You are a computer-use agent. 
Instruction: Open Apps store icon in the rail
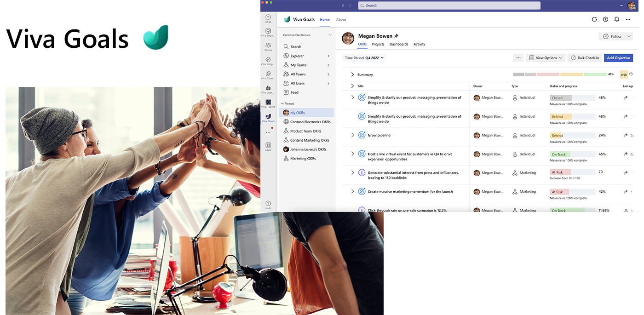[x=268, y=147]
